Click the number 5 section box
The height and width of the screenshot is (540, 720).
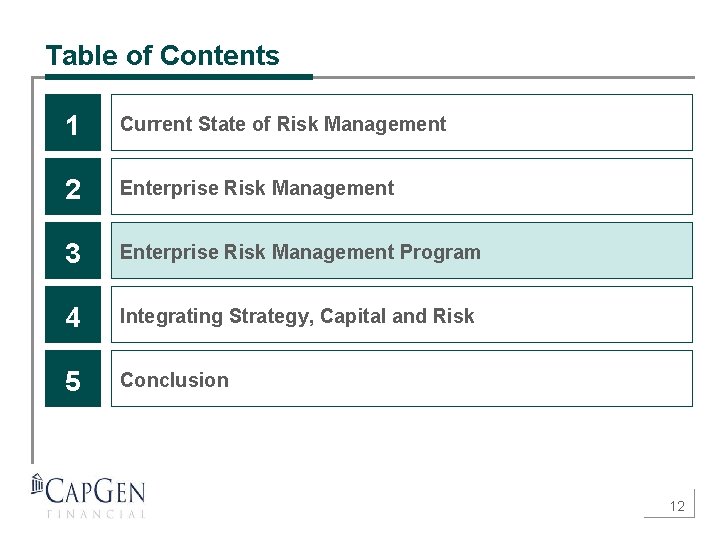coord(73,379)
